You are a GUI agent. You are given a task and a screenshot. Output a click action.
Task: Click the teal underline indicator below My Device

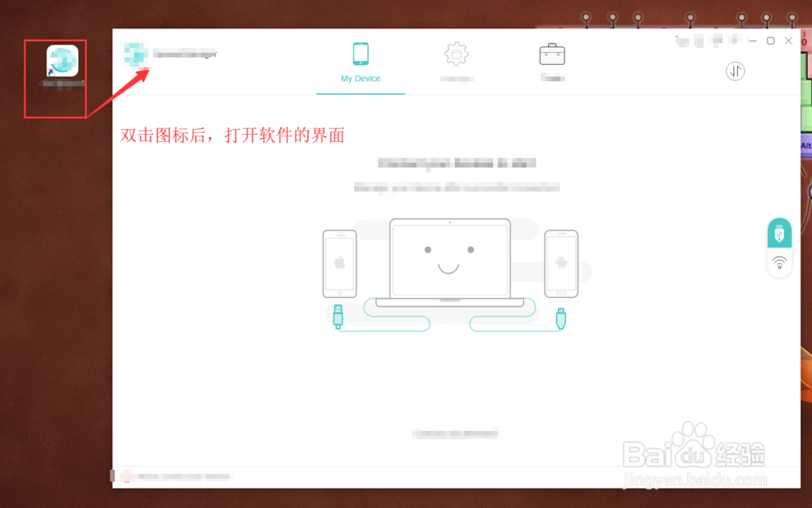point(361,93)
